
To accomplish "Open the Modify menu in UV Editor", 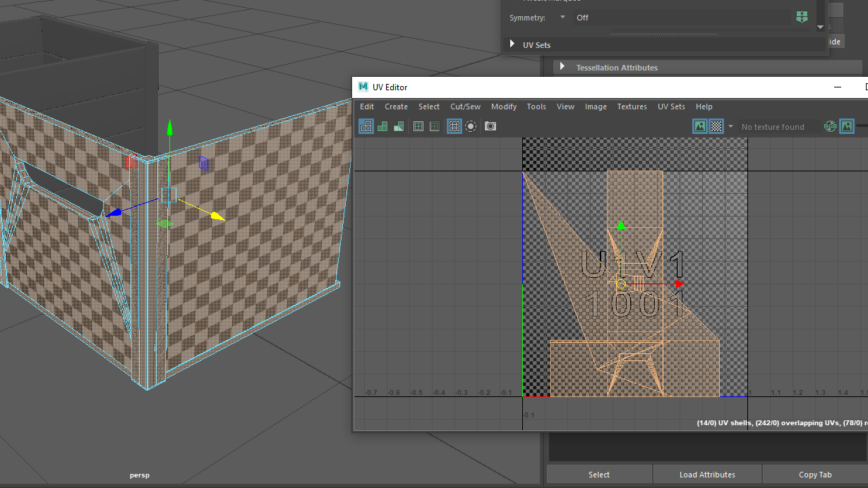I will coord(504,106).
